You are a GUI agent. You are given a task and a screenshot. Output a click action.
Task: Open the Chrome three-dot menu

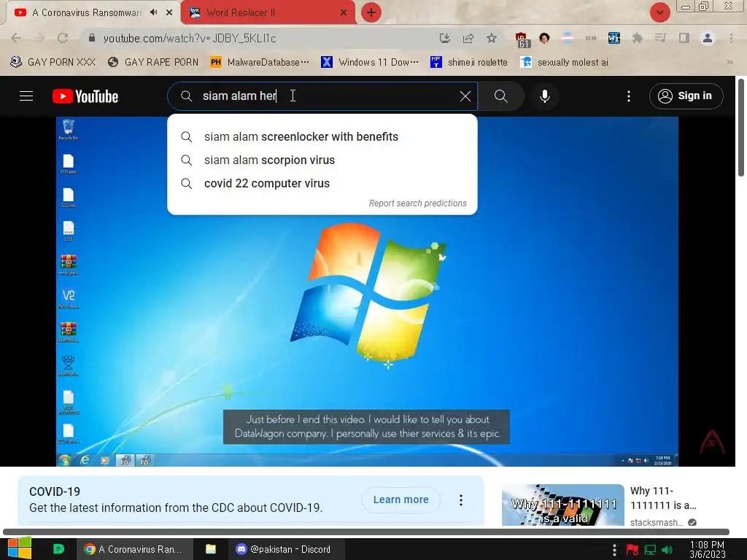click(731, 38)
